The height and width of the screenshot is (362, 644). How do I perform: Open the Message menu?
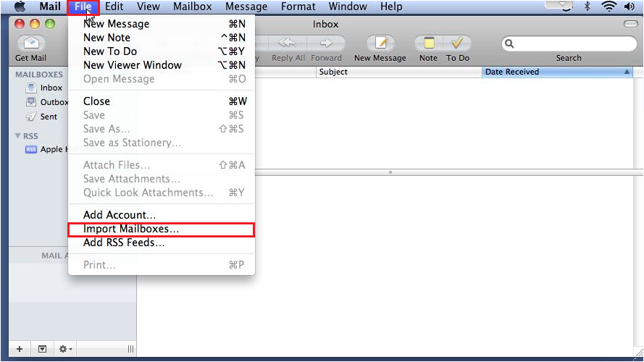(246, 7)
